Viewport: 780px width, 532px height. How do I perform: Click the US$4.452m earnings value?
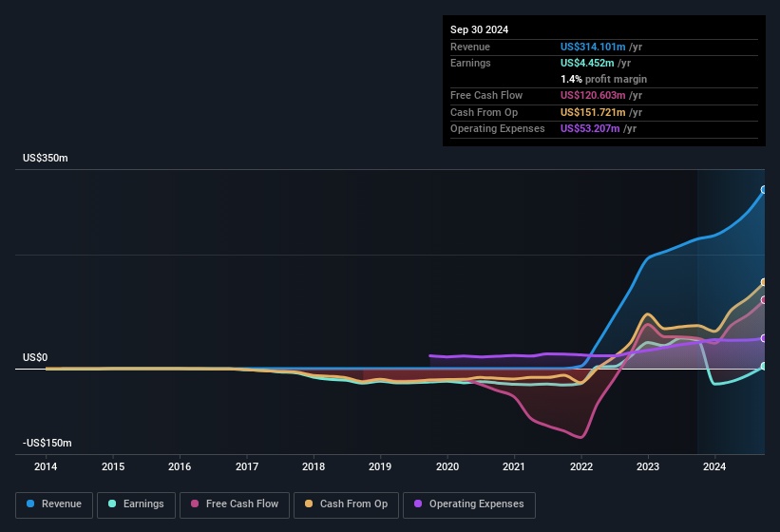(587, 63)
